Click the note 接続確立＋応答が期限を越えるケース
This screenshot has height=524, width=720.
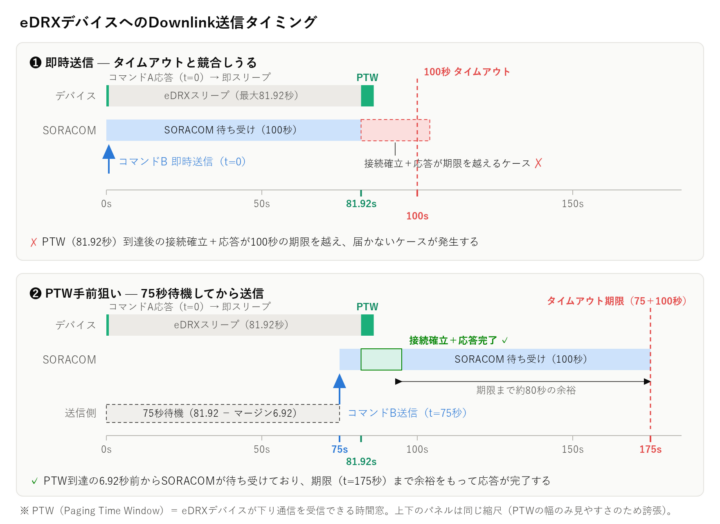pyautogui.click(x=447, y=163)
